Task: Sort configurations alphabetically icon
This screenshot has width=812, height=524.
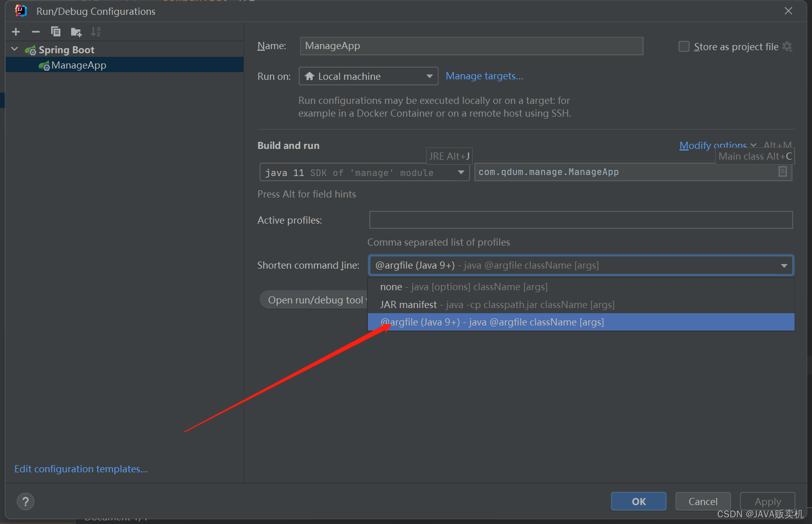Action: point(96,32)
